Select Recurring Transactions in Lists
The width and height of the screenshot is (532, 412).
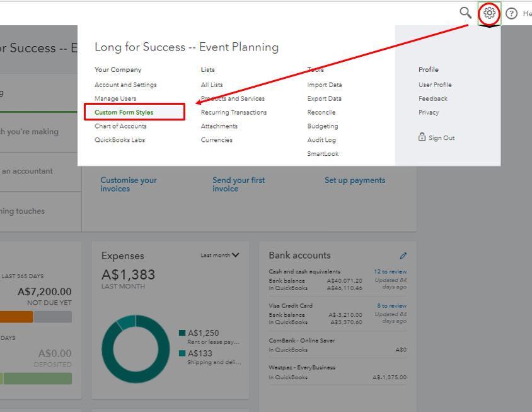(234, 112)
